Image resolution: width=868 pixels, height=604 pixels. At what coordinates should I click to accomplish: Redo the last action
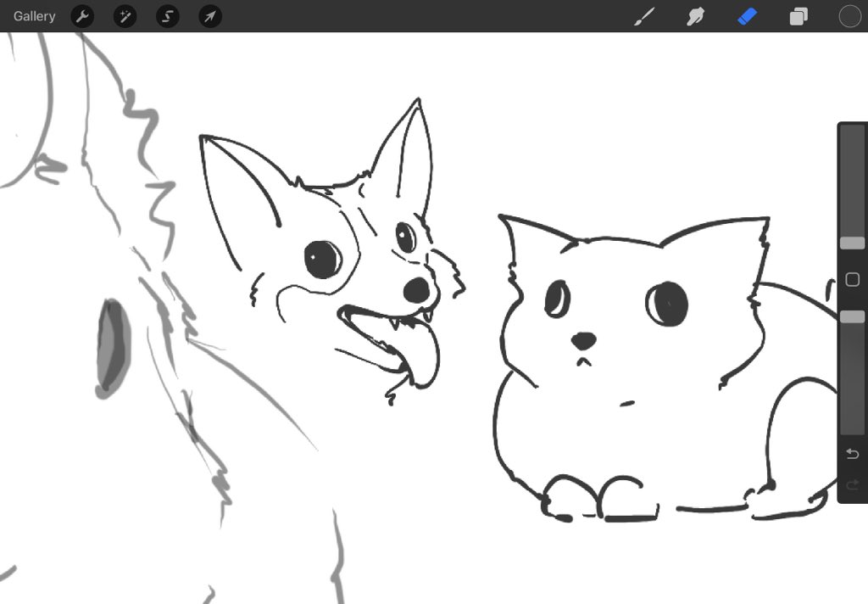coord(853,485)
